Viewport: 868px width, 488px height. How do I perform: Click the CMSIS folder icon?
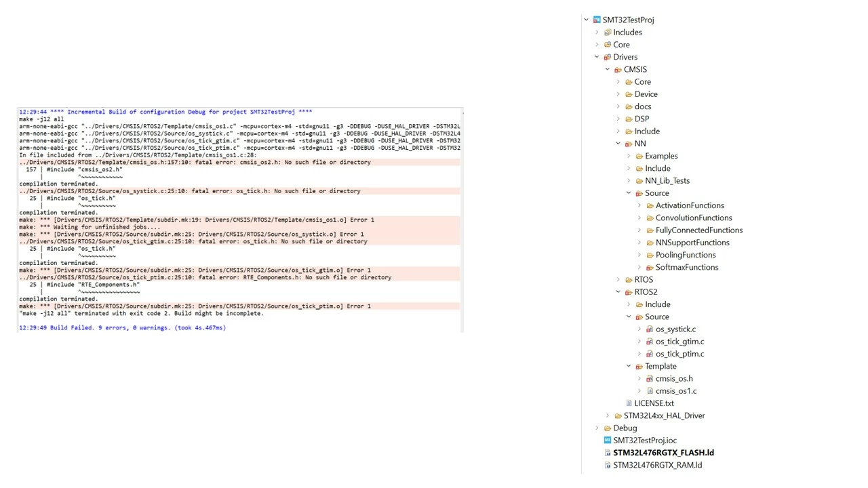point(618,69)
